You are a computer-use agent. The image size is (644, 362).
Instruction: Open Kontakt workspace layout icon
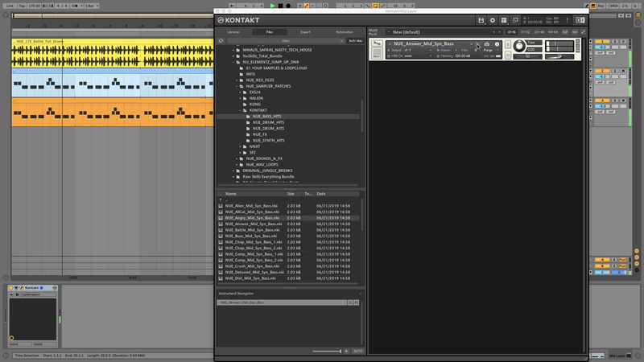pos(504,20)
